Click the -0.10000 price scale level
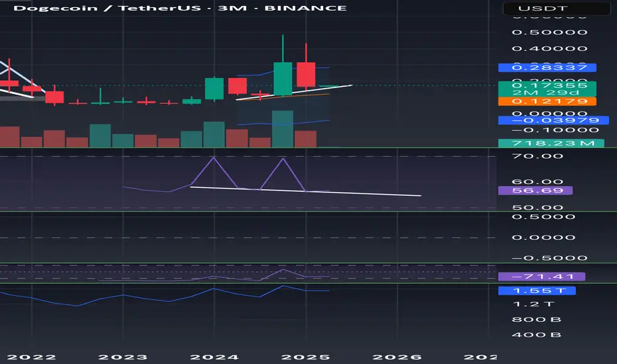Viewport: 617px width, 364px height. click(555, 130)
